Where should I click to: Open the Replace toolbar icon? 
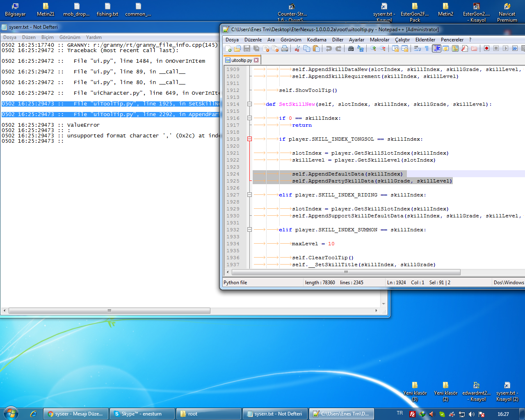point(360,48)
